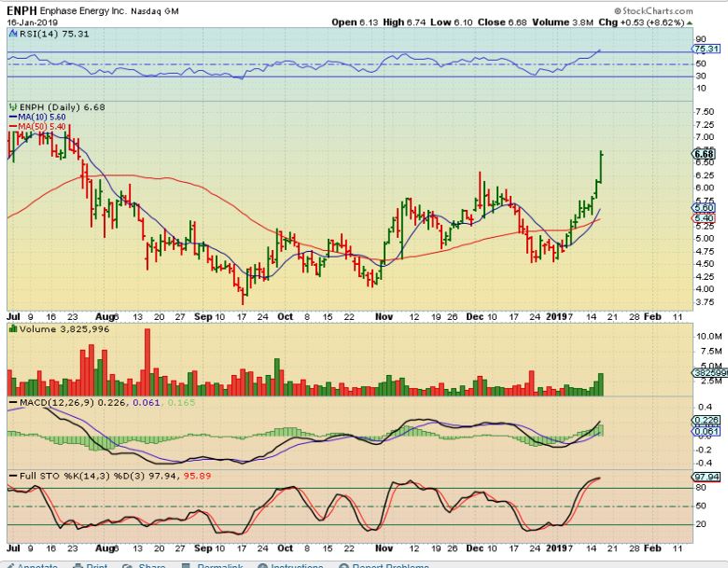The height and width of the screenshot is (568, 728).
Task: Click the MA(10) 5.60 legend entry
Action: [38, 118]
